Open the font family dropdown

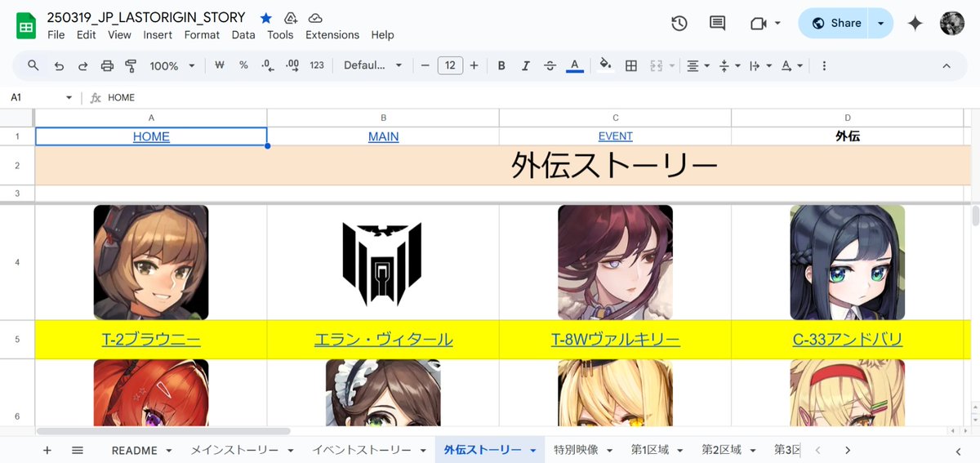[x=373, y=65]
